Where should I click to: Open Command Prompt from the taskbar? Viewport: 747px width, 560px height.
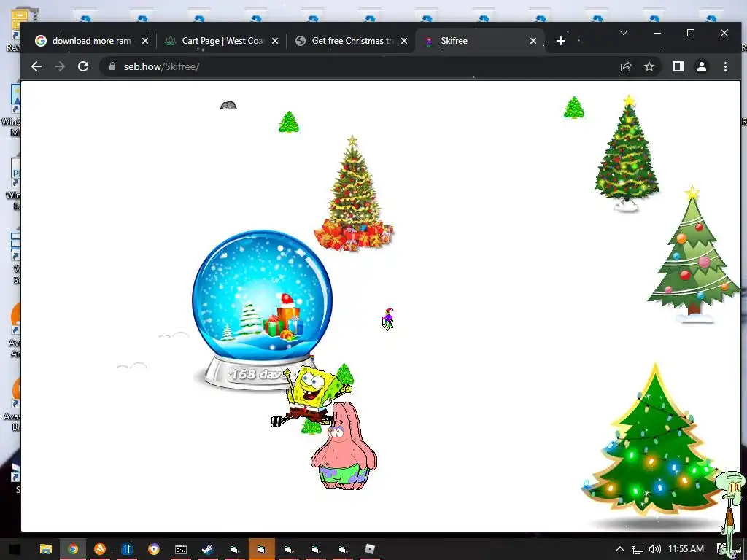[181, 549]
